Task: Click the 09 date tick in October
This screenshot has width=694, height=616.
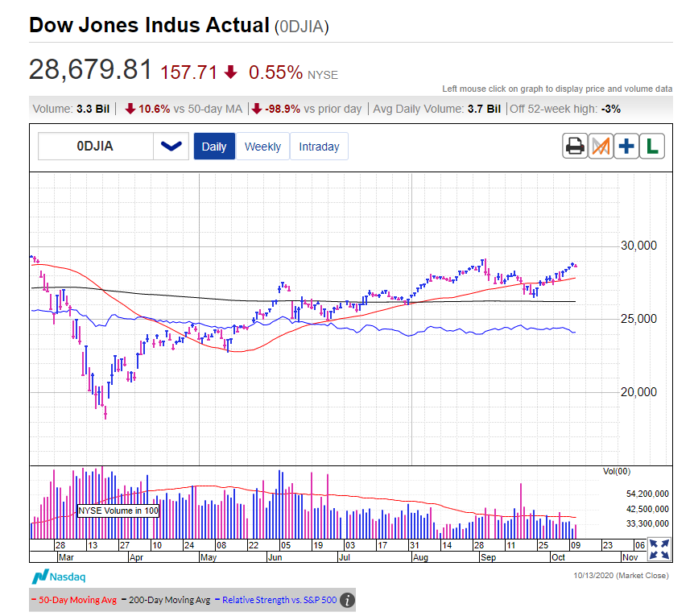Action: [x=576, y=545]
